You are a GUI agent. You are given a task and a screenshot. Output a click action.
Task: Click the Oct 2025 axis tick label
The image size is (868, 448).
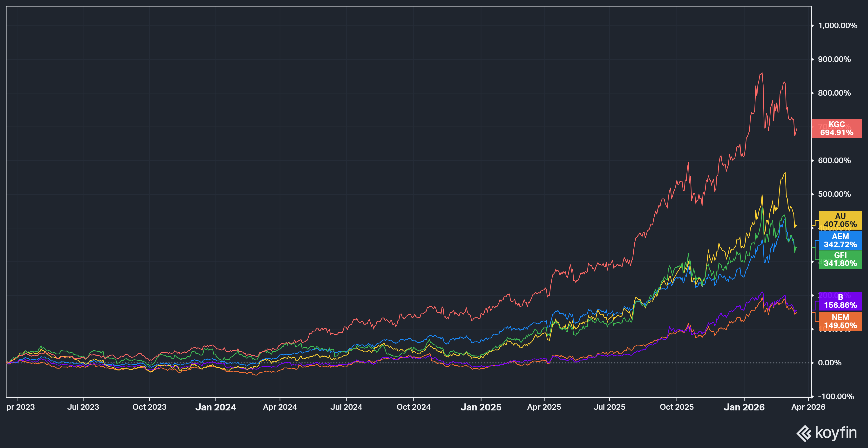click(677, 407)
